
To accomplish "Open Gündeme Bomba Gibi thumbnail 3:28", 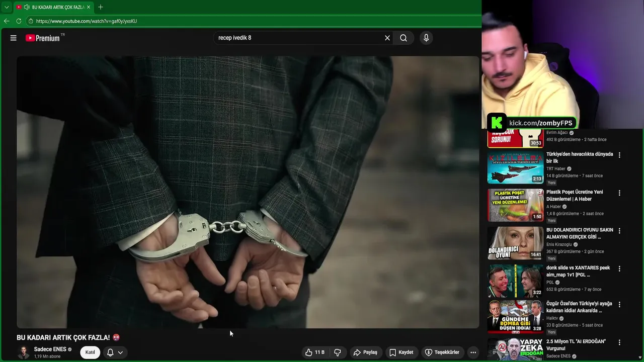I will 515,317.
